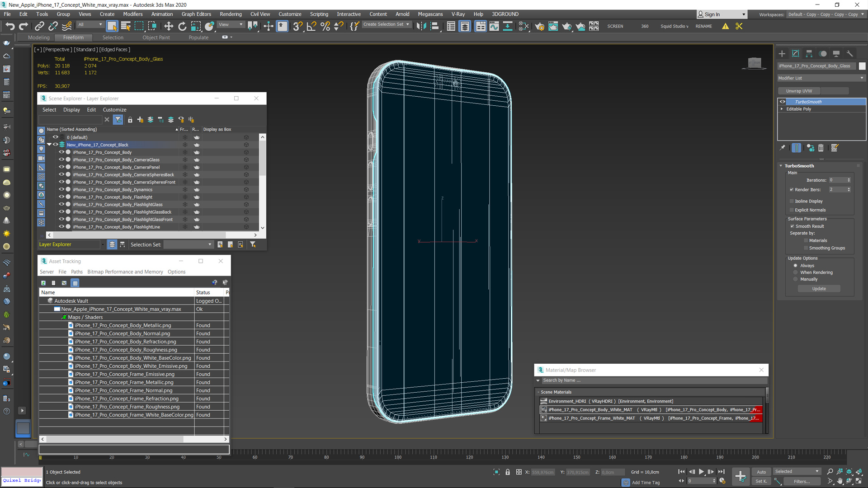Switch to the Freeform ribbon tab

[73, 38]
